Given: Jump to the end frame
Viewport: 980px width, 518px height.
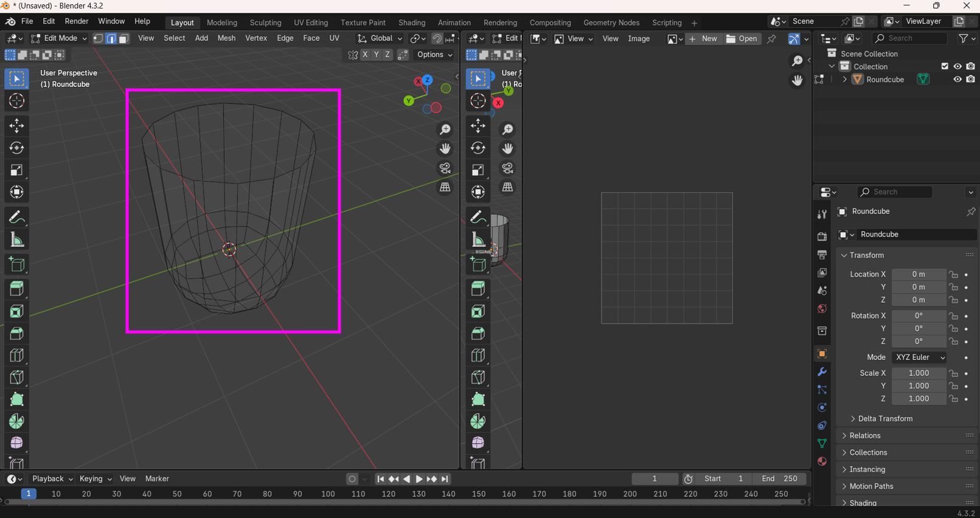Looking at the screenshot, I should pyautogui.click(x=445, y=479).
